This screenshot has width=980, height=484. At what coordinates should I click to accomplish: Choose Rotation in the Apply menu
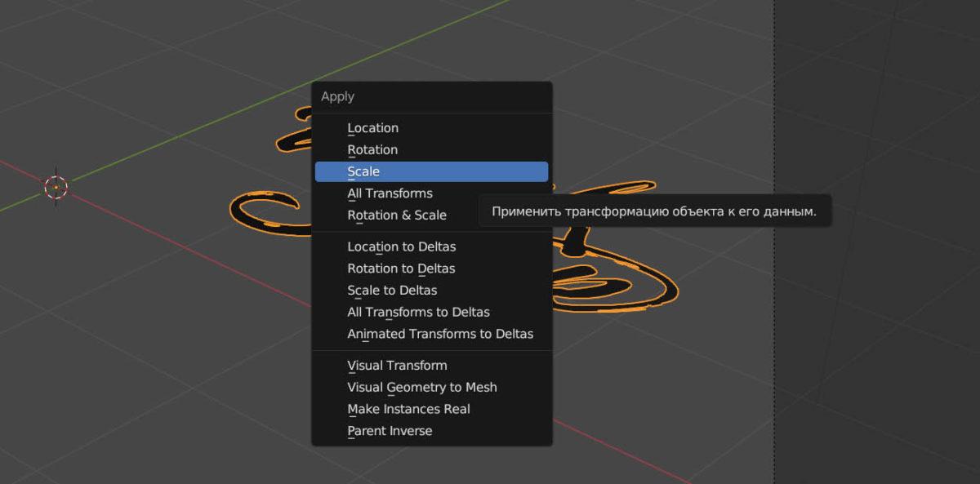pyautogui.click(x=431, y=150)
